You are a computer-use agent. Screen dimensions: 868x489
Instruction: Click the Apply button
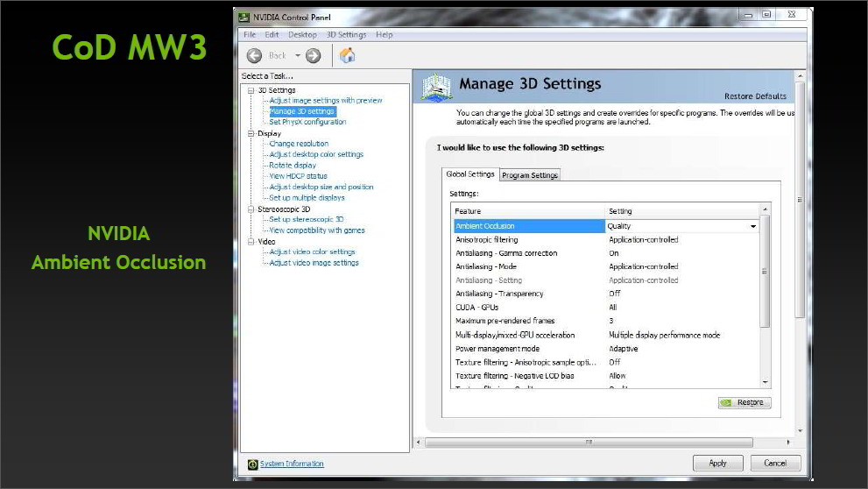point(717,463)
